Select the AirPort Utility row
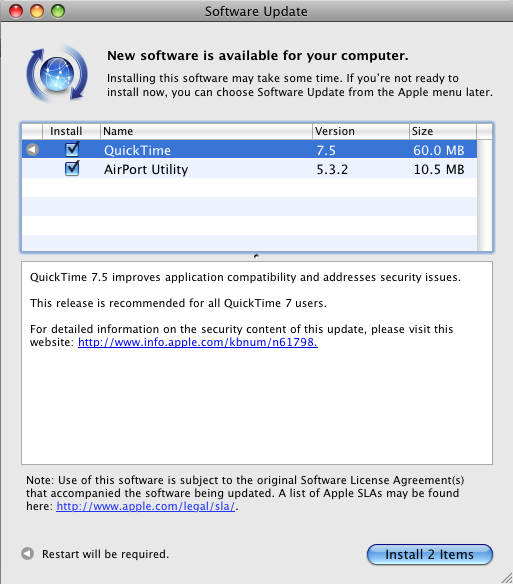 point(249,169)
